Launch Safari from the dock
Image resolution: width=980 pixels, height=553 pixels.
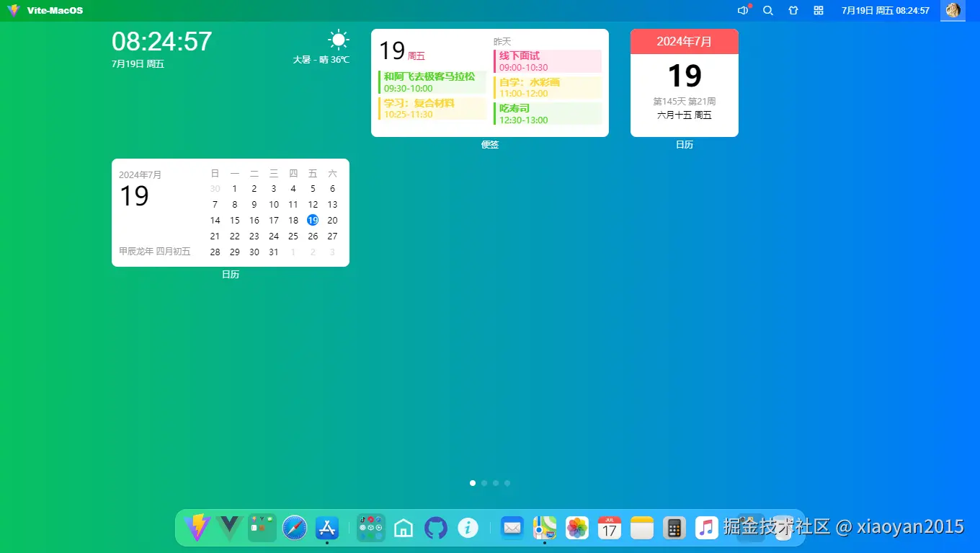(x=295, y=528)
